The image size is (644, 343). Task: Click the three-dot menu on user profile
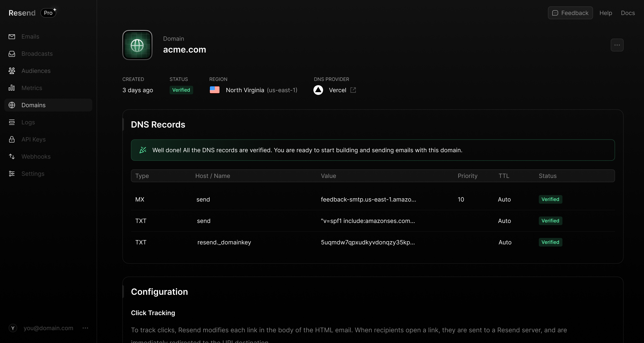point(84,328)
